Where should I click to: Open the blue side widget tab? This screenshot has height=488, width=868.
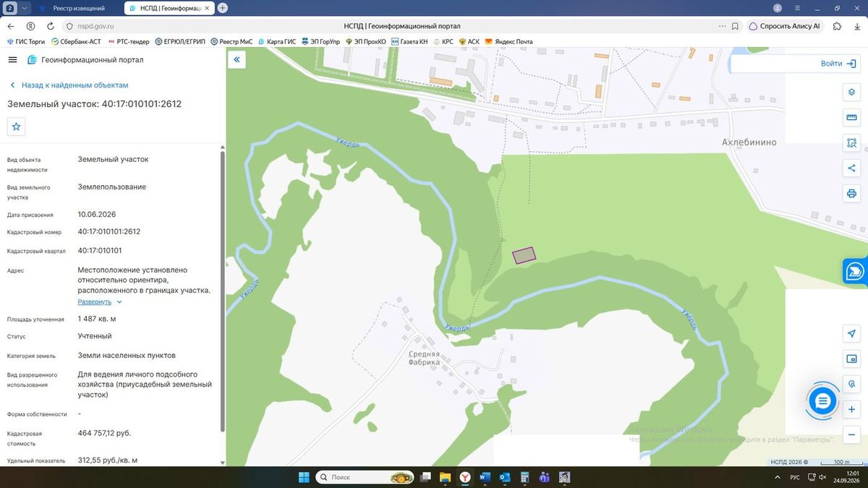[855, 271]
